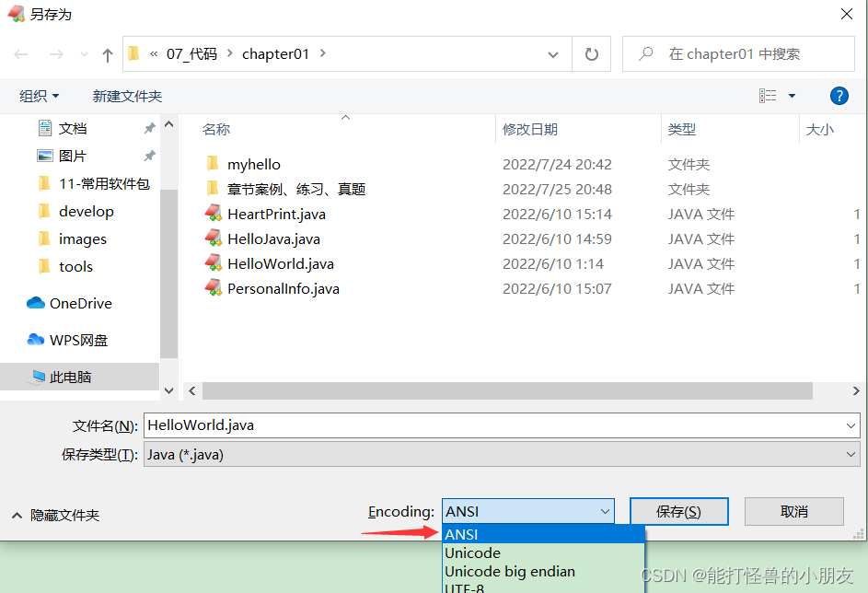The image size is (868, 593).
Task: Sort files by 大小 column
Action: point(820,130)
